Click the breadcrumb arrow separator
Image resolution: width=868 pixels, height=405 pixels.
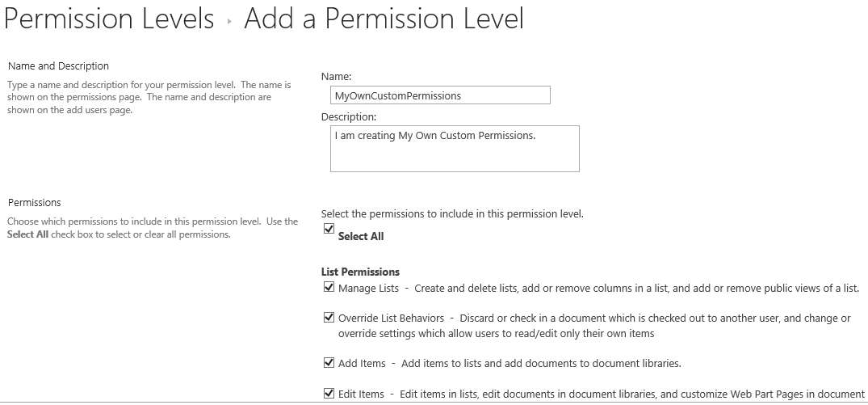(229, 22)
